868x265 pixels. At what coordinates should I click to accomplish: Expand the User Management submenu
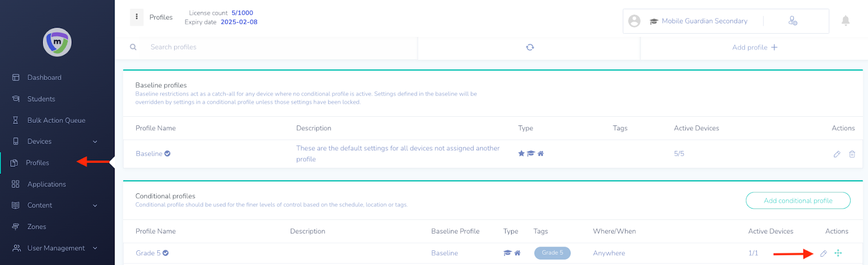pyautogui.click(x=95, y=248)
